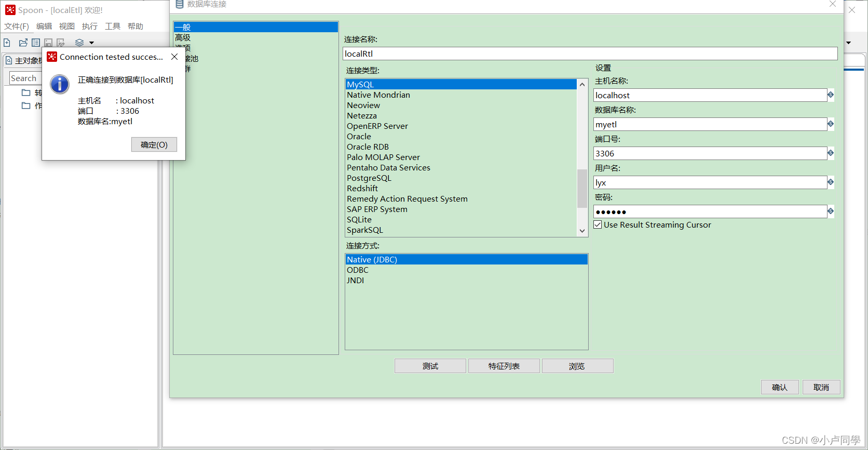
Task: Click the Spoon app logo in the title bar
Action: pos(10,10)
